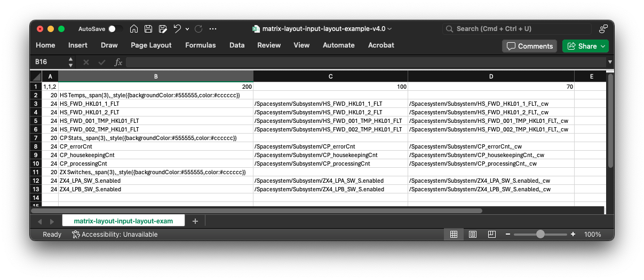Switch to Page Layout view icon
Image resolution: width=644 pixels, height=280 pixels.
(473, 234)
